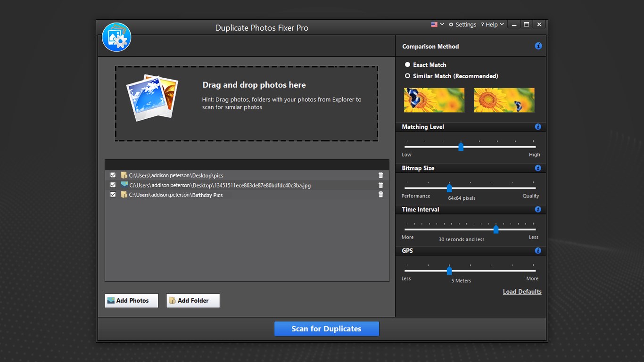Click the left sunflower comparison thumbnail

click(x=434, y=100)
